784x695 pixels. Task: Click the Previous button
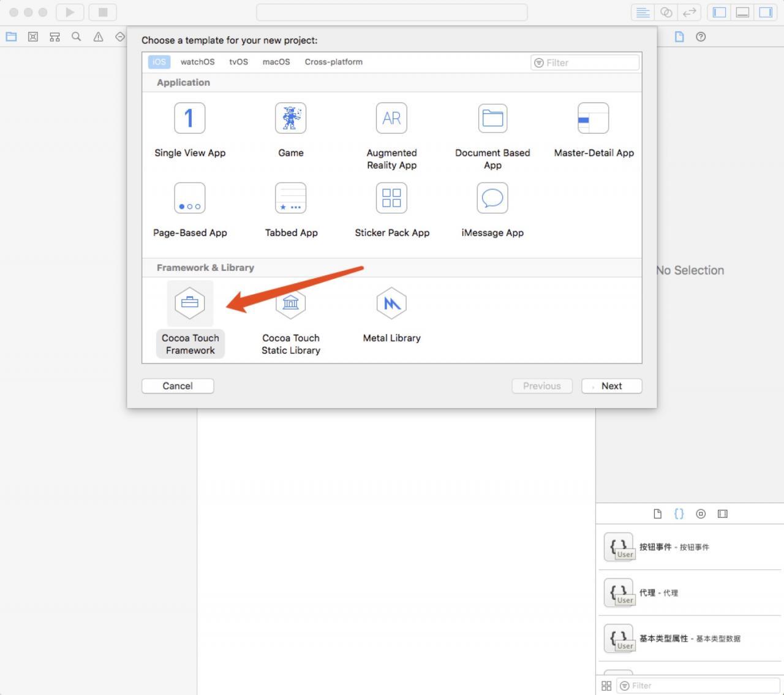[x=542, y=385]
